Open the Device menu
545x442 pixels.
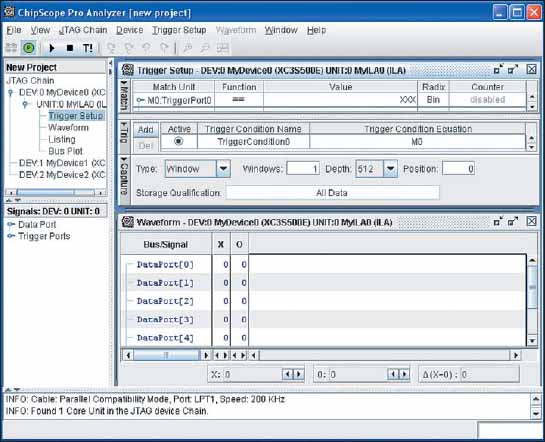[x=130, y=30]
